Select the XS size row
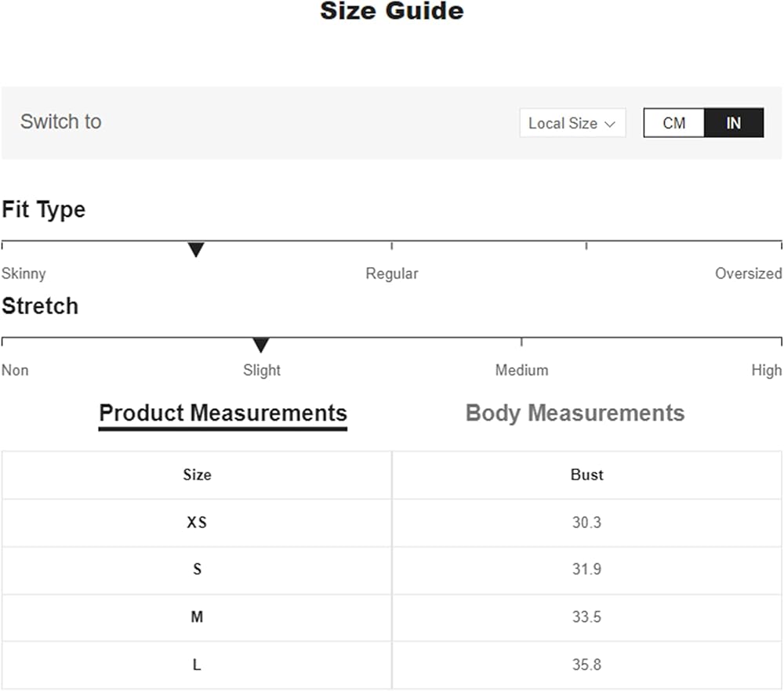This screenshot has width=784, height=691. coord(197,523)
